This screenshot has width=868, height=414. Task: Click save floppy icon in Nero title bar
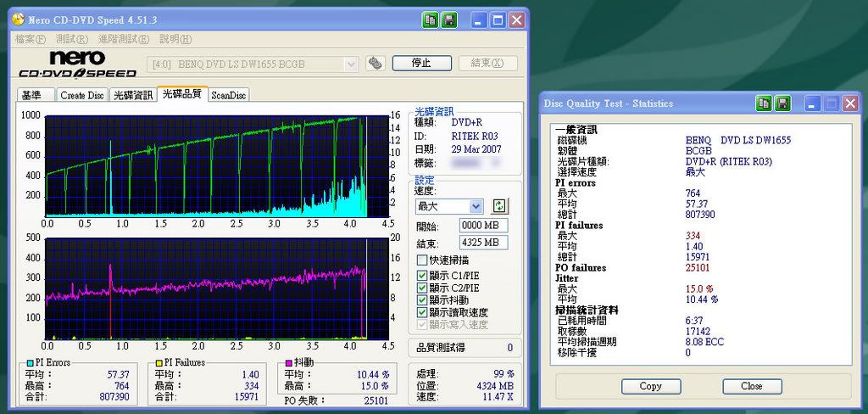pyautogui.click(x=449, y=20)
